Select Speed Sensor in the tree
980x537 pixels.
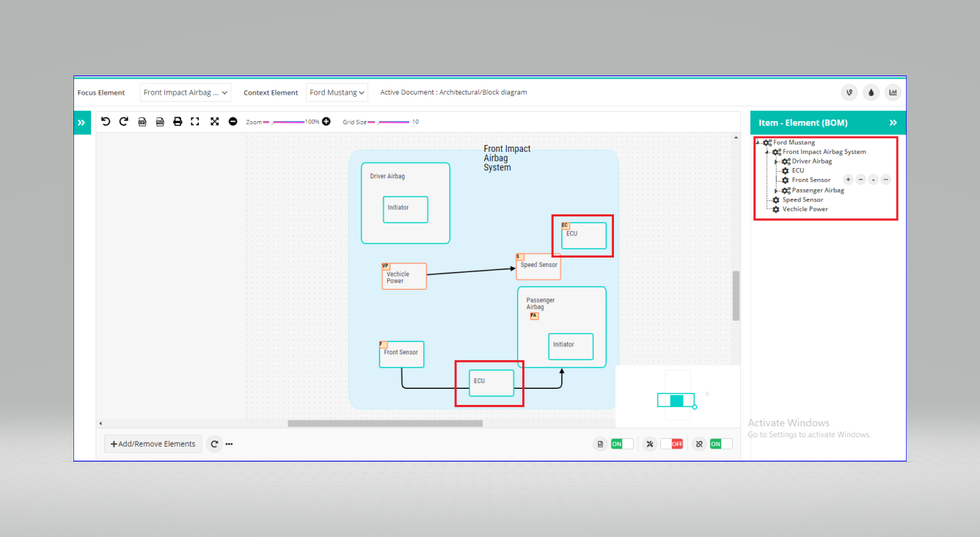[x=802, y=200]
